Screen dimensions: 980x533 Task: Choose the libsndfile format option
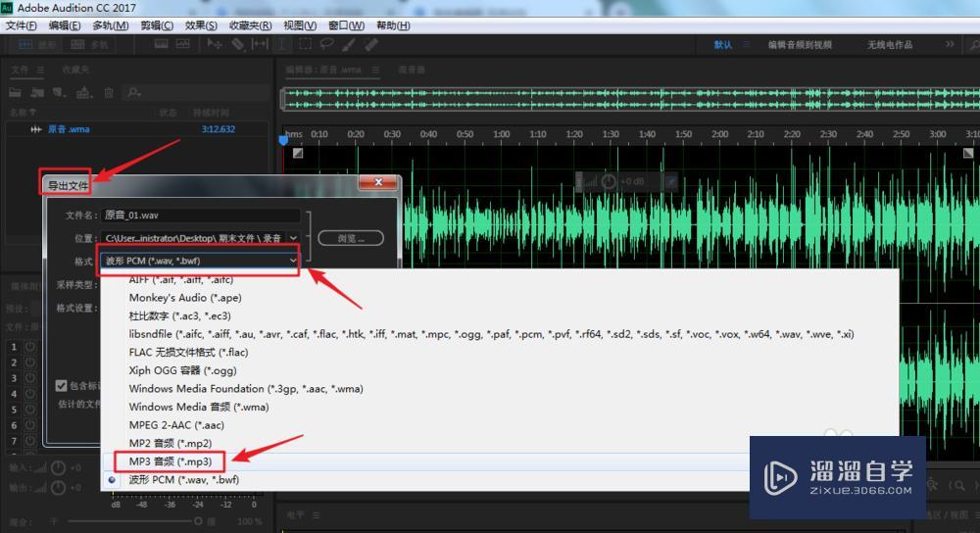click(491, 334)
